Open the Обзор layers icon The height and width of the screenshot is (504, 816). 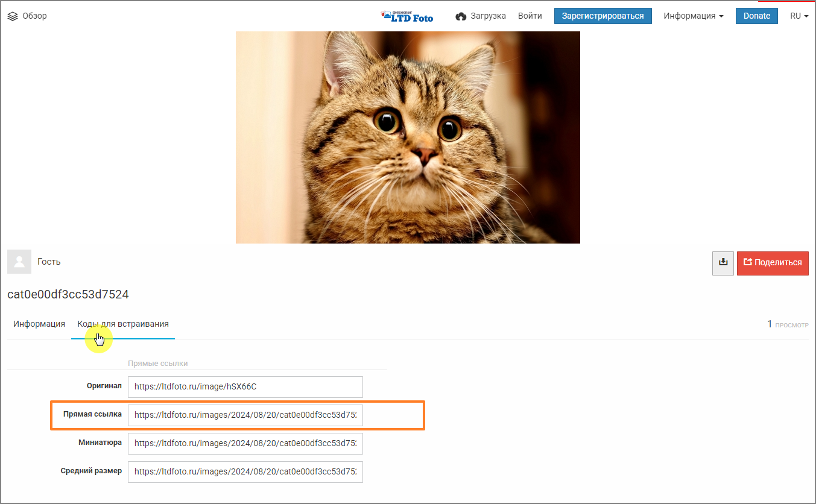(x=13, y=16)
